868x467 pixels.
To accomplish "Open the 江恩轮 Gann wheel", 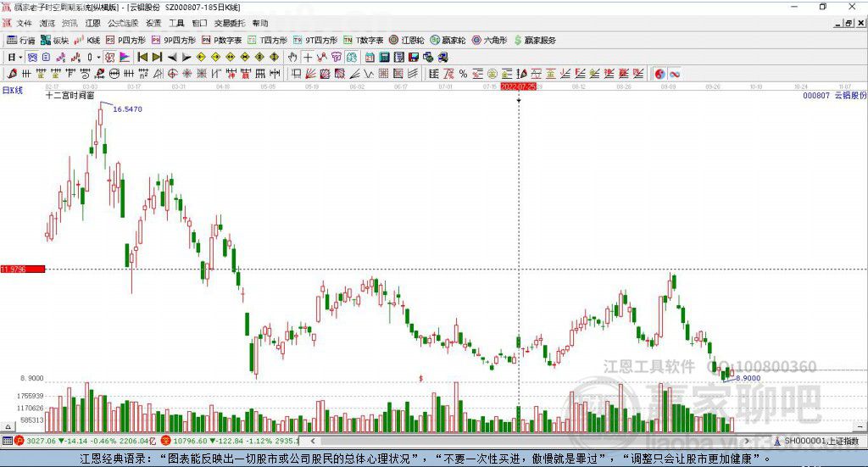I will pyautogui.click(x=407, y=41).
